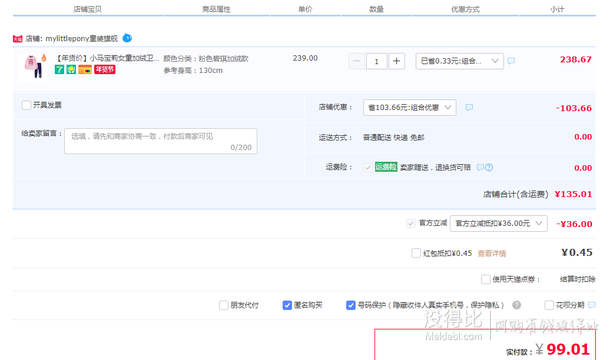Check the 开具发票 invoice checkbox

(x=26, y=105)
